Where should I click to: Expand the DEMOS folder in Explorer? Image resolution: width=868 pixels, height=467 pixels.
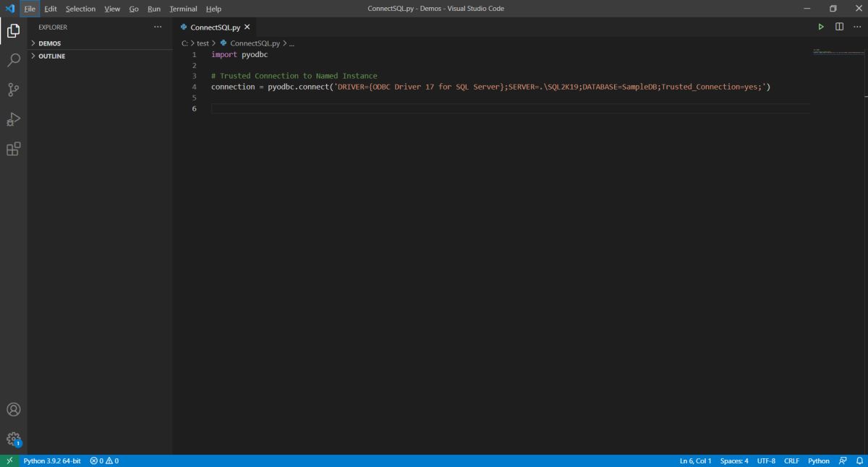pyautogui.click(x=48, y=43)
